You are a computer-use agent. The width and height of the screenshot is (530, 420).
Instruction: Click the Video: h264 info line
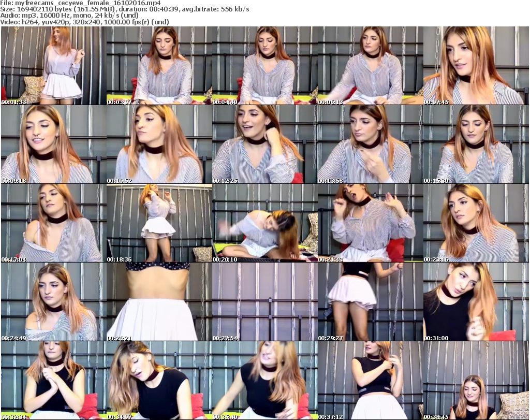pyautogui.click(x=84, y=22)
